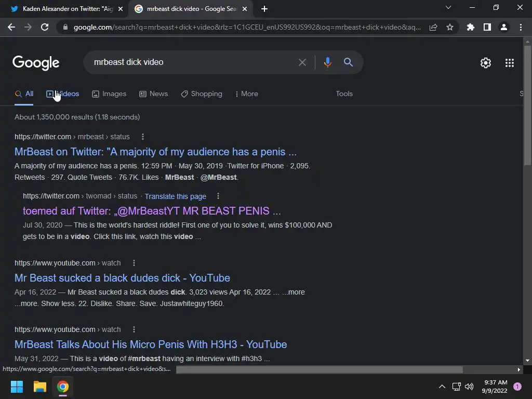
Task: Reload the current page
Action: (45, 27)
